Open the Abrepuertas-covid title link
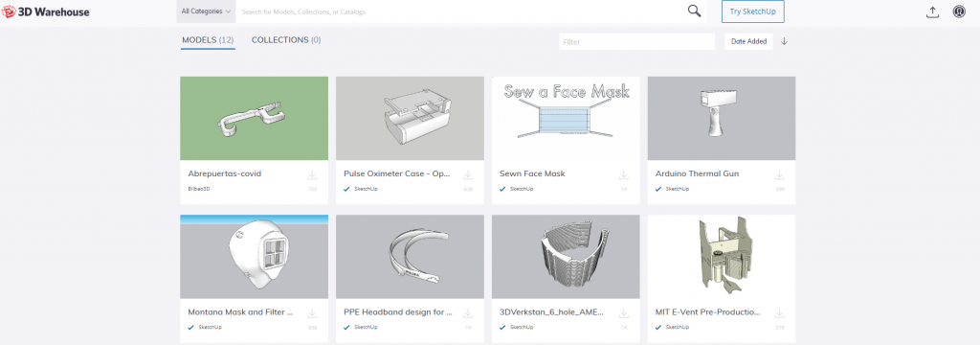This screenshot has width=980, height=345. [224, 174]
